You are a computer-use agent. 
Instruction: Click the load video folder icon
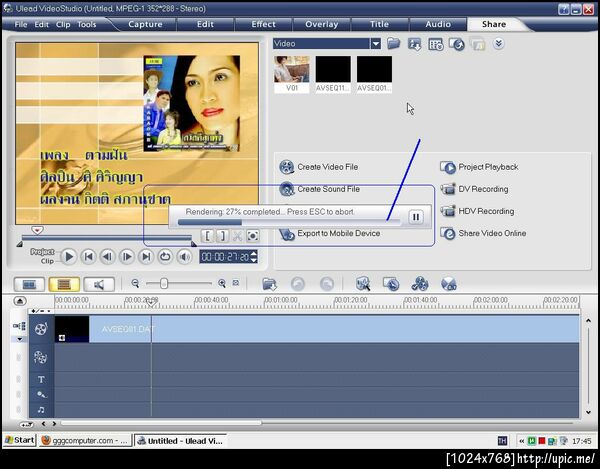point(393,44)
